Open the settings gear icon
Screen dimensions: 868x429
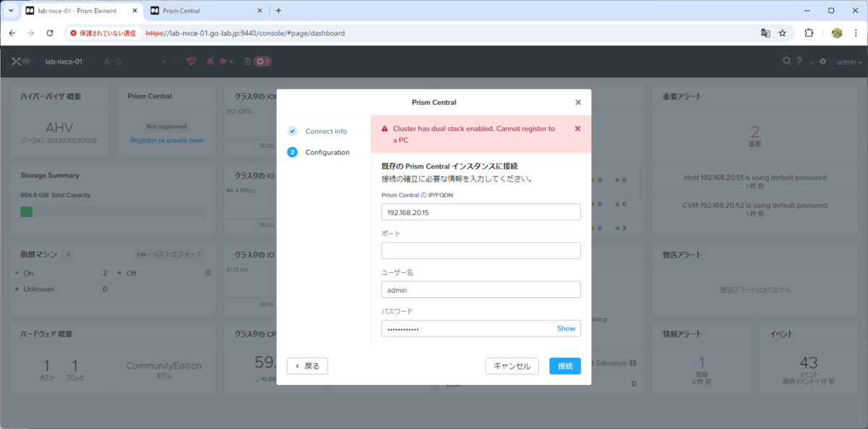click(x=822, y=61)
